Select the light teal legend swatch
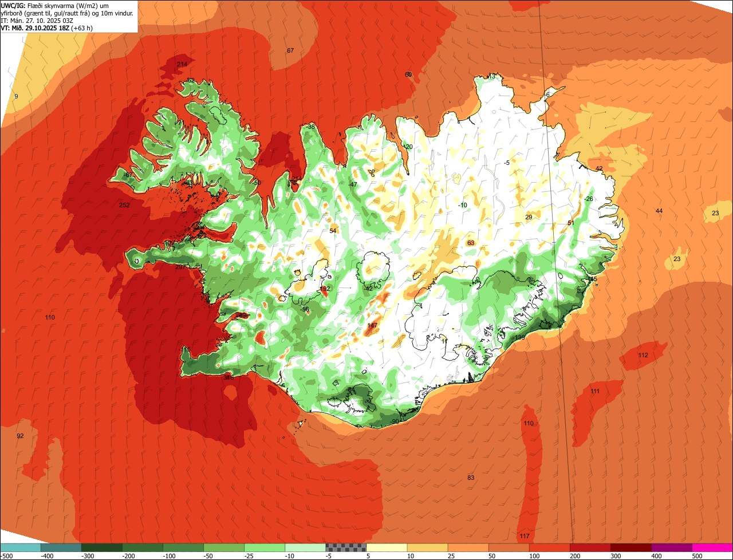This screenshot has width=733, height=560. (x=20, y=548)
